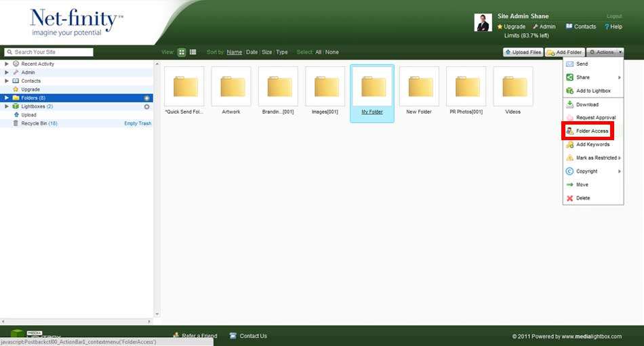
Task: Click the green Download icon in menu
Action: (x=569, y=104)
